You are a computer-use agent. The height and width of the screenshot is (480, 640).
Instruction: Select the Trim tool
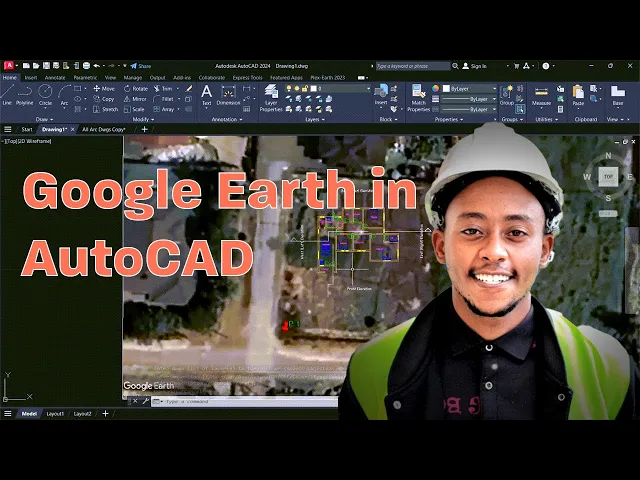tap(163, 89)
